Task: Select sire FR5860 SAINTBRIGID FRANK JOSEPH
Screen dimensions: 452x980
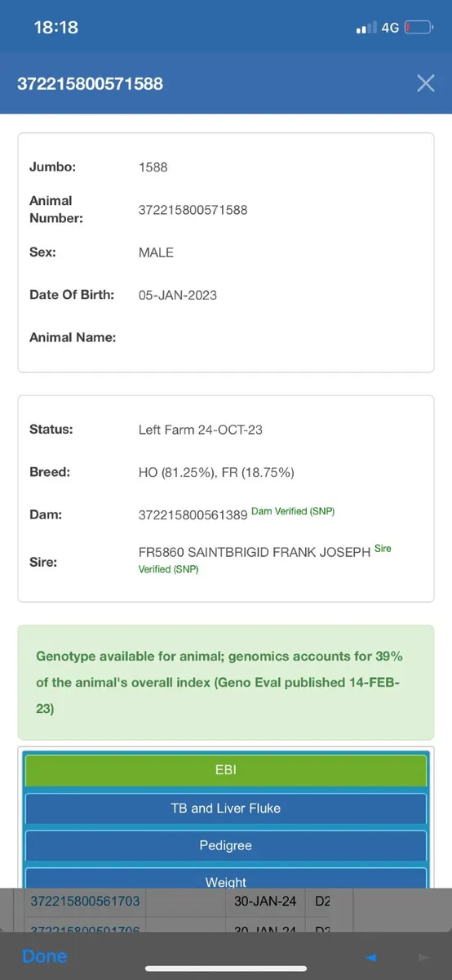Action: click(x=255, y=552)
